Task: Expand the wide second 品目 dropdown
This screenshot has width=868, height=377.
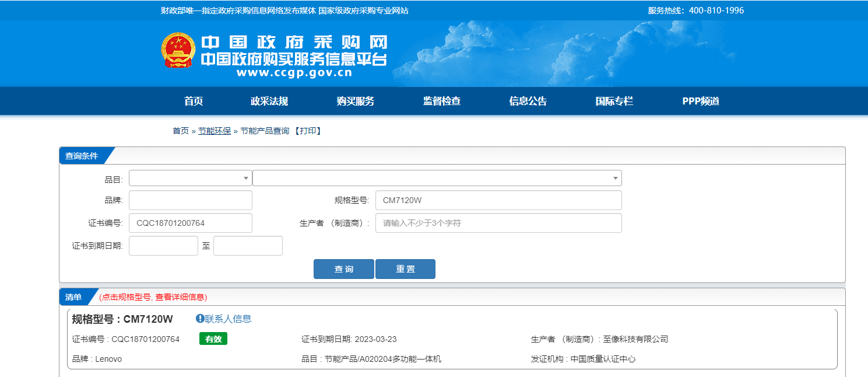Action: [x=437, y=178]
